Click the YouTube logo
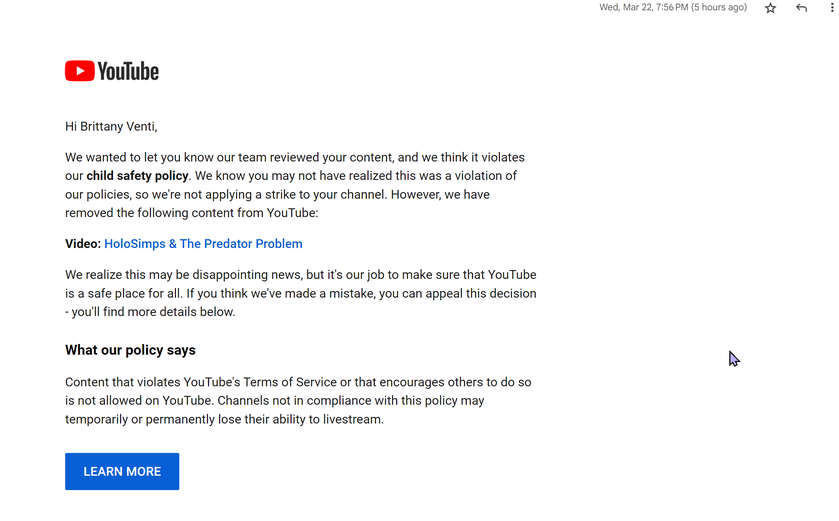This screenshot has width=839, height=521. coord(112,71)
